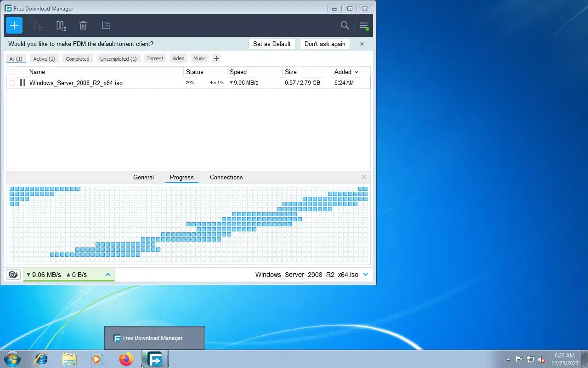Screen dimensions: 588x368
Task: Add a new tag with plus button
Action: tap(216, 58)
